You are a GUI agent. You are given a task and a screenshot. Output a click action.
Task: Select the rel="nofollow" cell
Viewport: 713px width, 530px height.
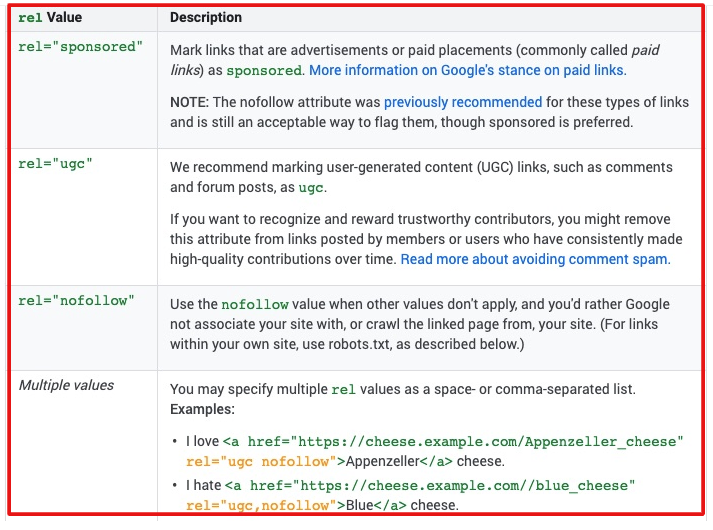click(76, 301)
